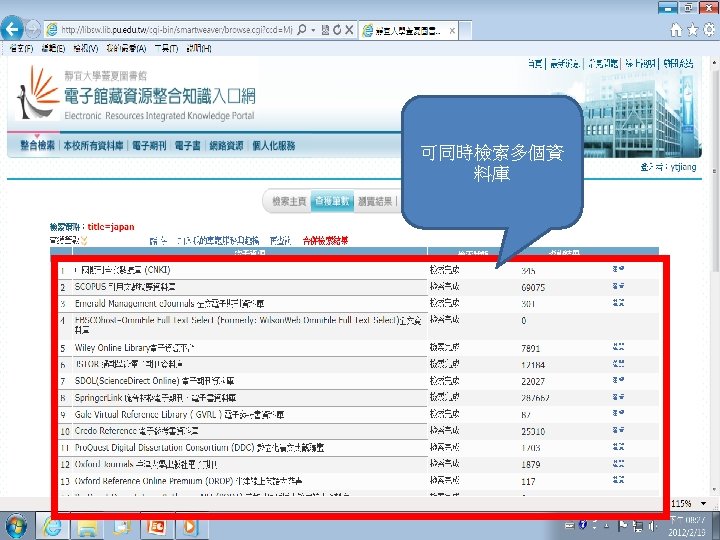Switch to the 查獲筆數 tab
Viewport: 720px width, 540px height.
click(x=332, y=201)
